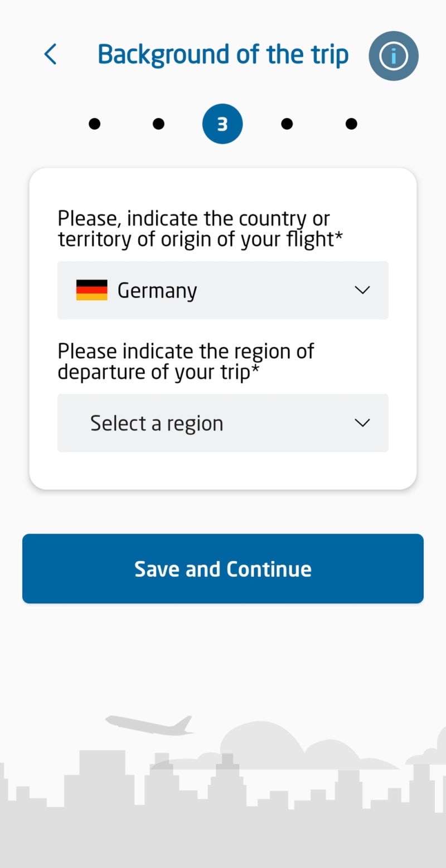Click the city skyline illustration

(x=223, y=808)
